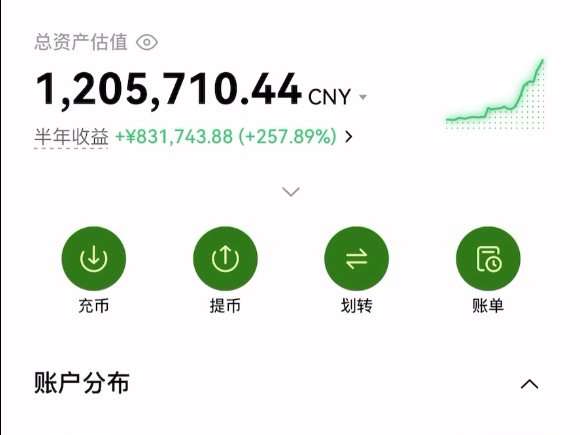Tap the 充币 deposit circle icon
The width and height of the screenshot is (580, 435).
(94, 258)
